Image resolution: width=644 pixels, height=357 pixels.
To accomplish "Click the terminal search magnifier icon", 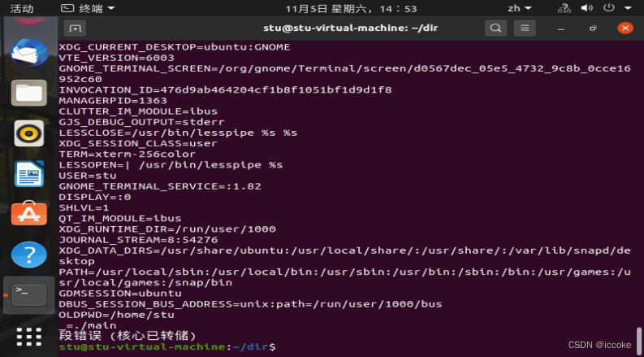I will [496, 28].
